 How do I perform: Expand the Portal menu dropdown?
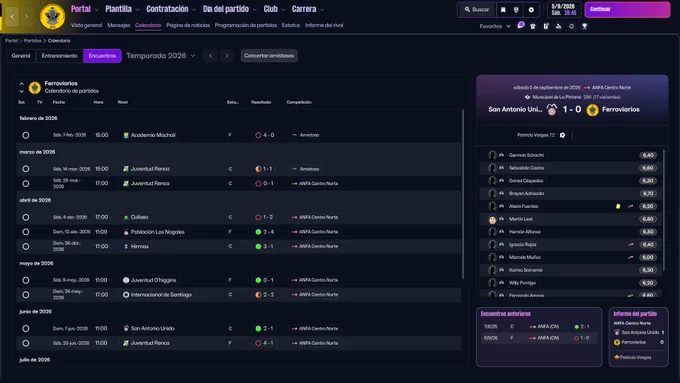(x=96, y=10)
